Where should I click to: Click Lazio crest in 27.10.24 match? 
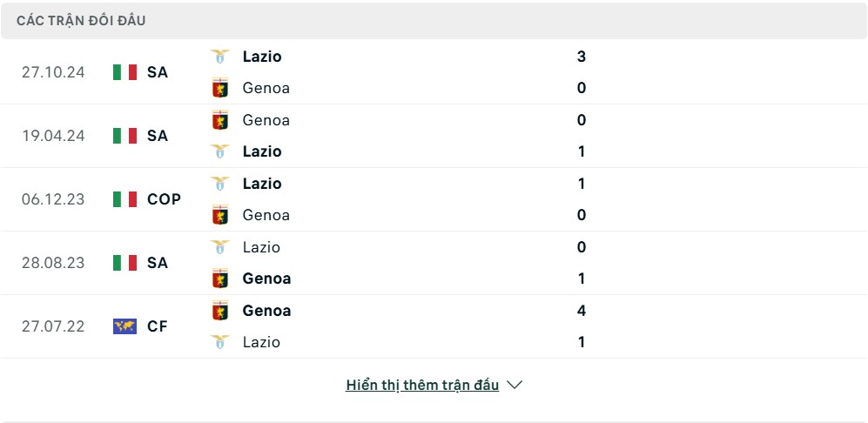tap(219, 57)
